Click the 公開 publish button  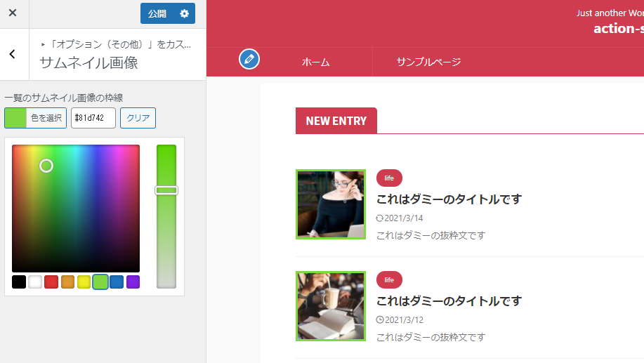pyautogui.click(x=157, y=13)
